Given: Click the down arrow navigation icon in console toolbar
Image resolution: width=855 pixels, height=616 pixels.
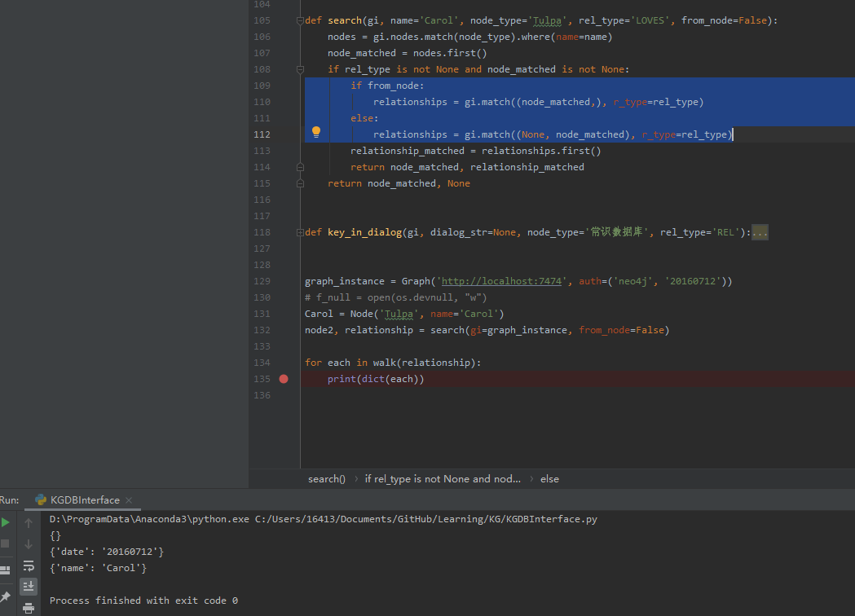Looking at the screenshot, I should coord(29,543).
